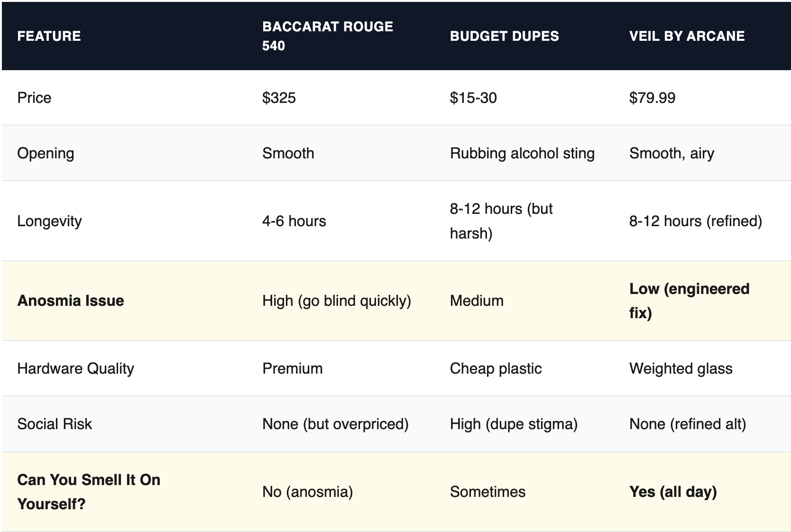Select the High (dupe stigma) cell
791x532 pixels.
click(514, 424)
